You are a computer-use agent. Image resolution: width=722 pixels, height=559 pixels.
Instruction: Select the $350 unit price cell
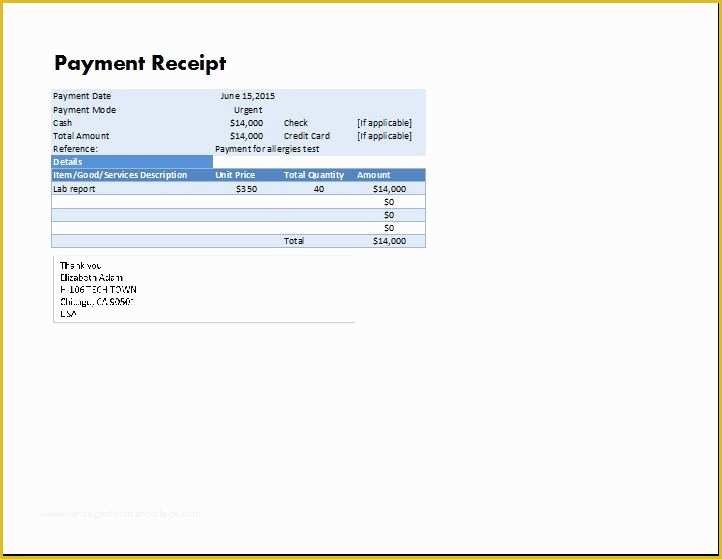(x=246, y=189)
